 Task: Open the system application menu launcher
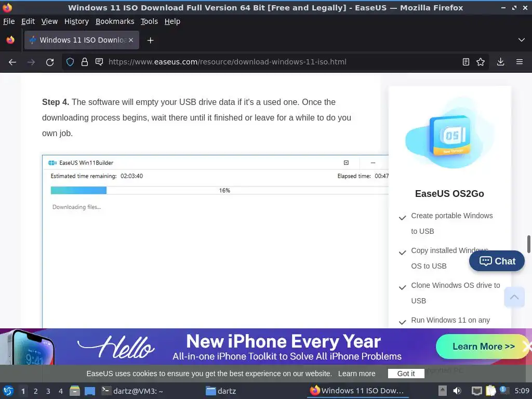(x=8, y=391)
